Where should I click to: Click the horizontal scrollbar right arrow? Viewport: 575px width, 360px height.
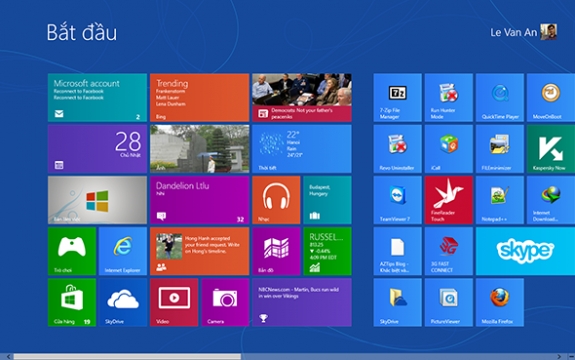point(559,356)
